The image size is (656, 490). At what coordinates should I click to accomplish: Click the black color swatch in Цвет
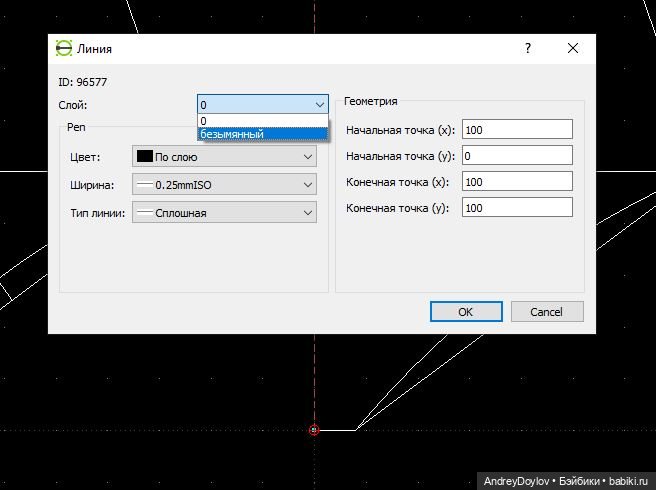pos(144,157)
